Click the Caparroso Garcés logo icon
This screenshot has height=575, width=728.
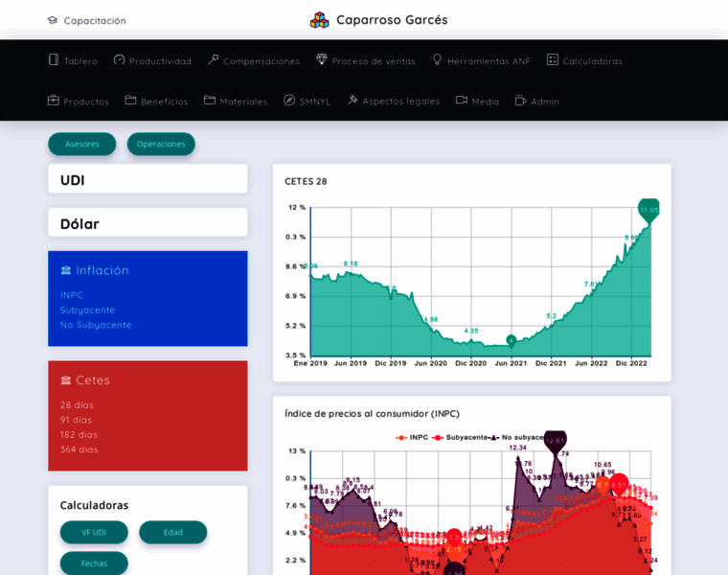320,20
